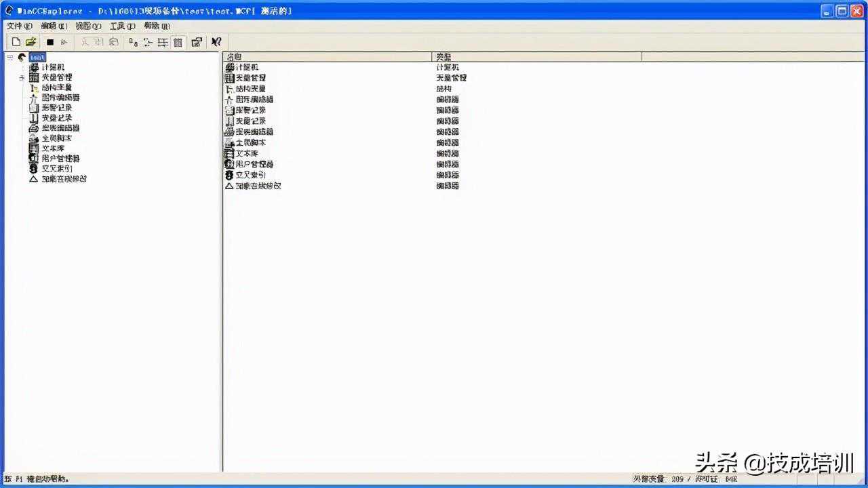Open the 工具 menu
Screen dimensions: 868x488
tap(122, 26)
